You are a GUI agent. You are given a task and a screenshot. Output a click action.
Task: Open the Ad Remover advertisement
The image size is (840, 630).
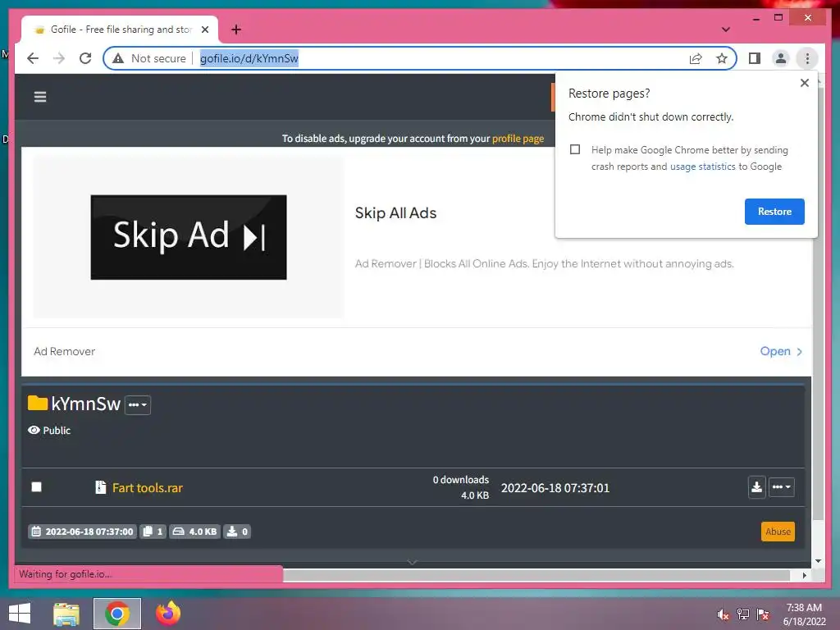(781, 351)
